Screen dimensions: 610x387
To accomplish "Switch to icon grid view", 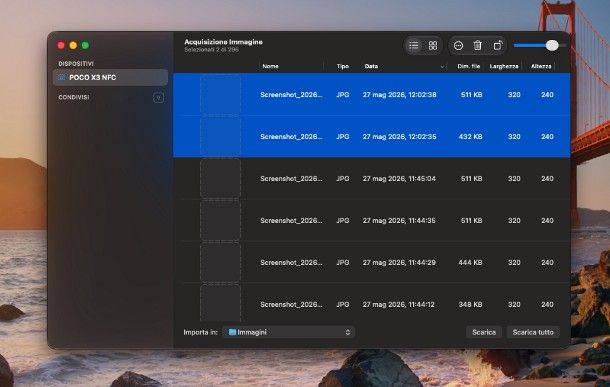I will 433,46.
